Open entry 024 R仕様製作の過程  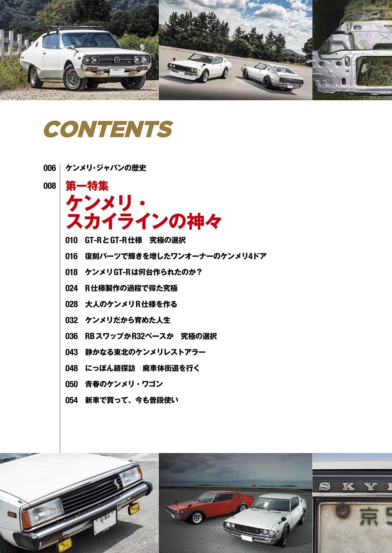click(131, 288)
